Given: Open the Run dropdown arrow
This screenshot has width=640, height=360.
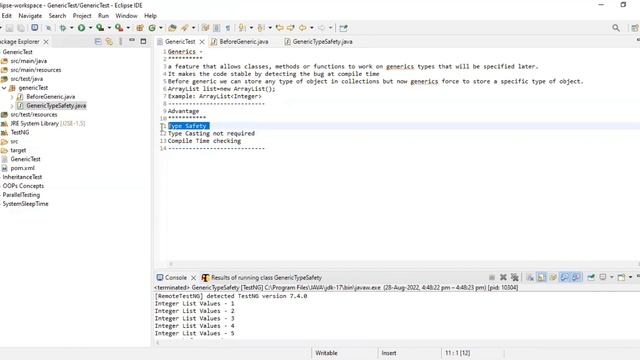Looking at the screenshot, I should [x=90, y=28].
